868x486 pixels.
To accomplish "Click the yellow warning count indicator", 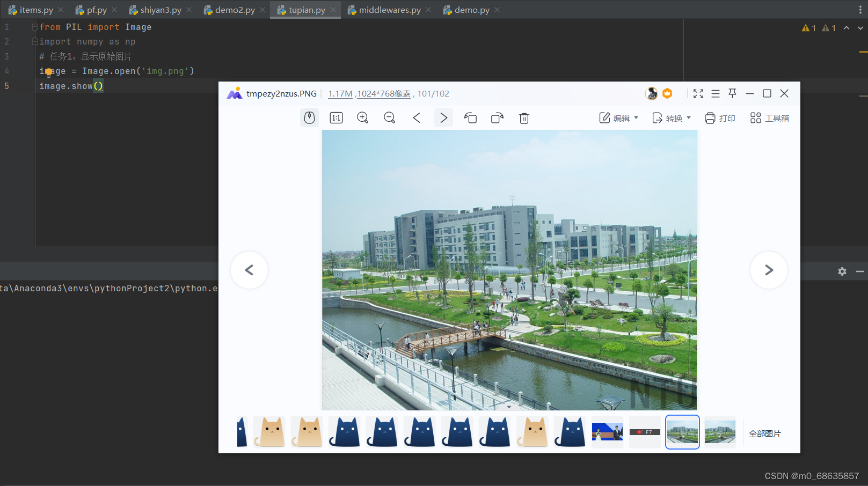I will (x=809, y=28).
